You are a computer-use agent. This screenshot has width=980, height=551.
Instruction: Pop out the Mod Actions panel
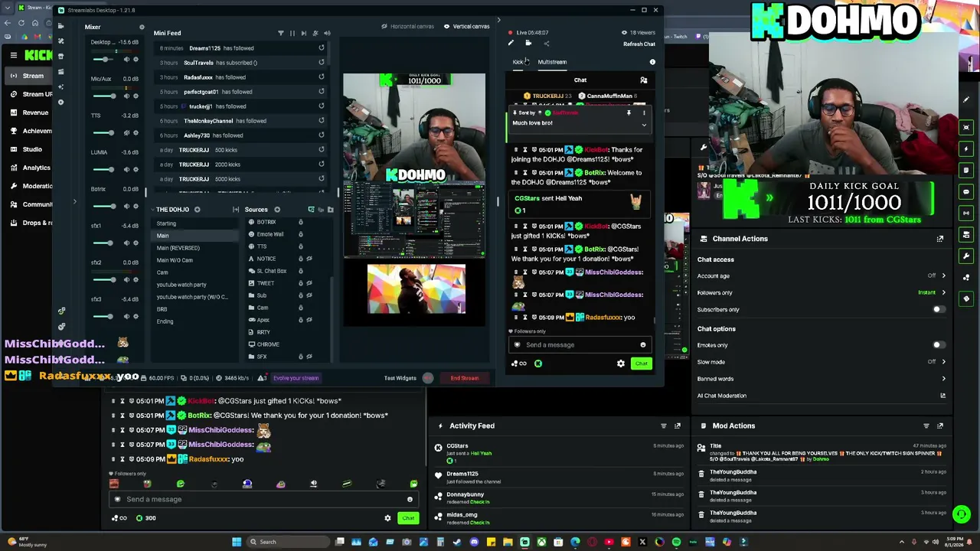point(940,425)
